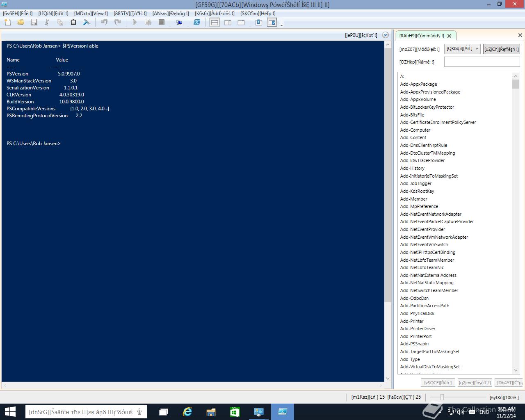
Task: Open the Store app from the taskbar
Action: coord(235,412)
